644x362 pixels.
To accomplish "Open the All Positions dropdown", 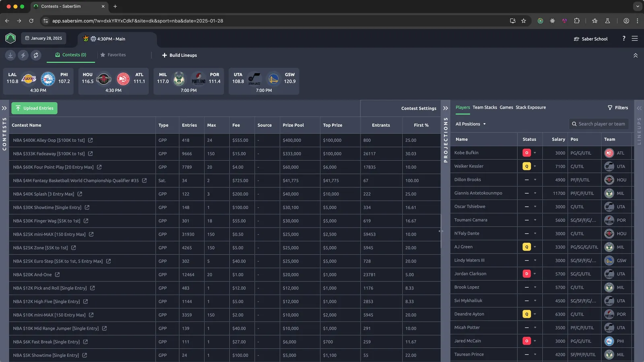I will click(x=471, y=124).
